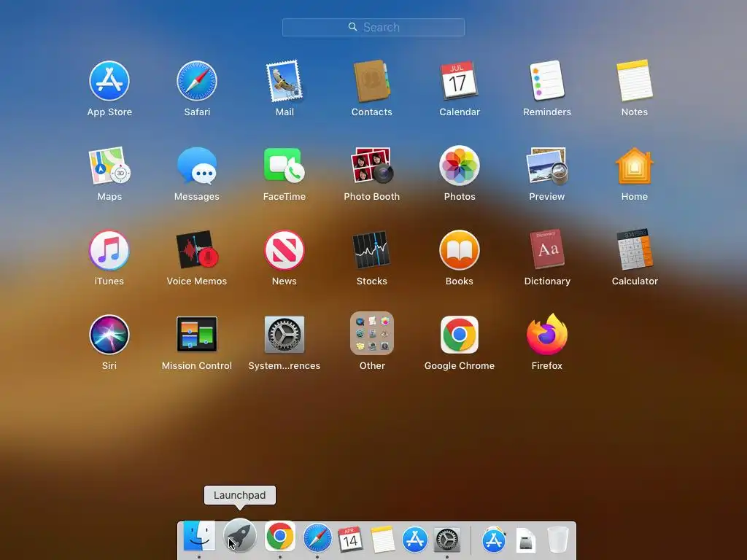The width and height of the screenshot is (747, 560).
Task: Launch the Messages app
Action: [197, 166]
